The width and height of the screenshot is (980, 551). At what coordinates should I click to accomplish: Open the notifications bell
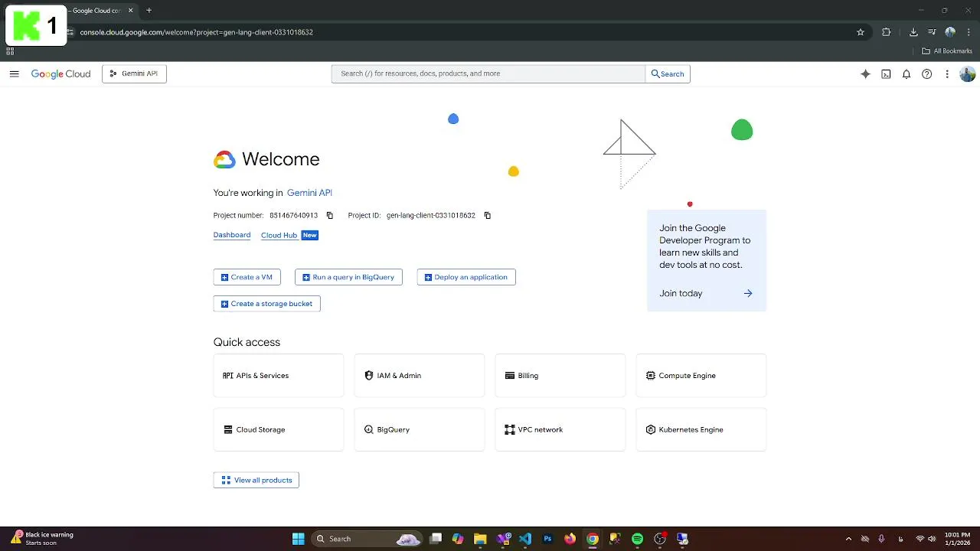(x=906, y=74)
